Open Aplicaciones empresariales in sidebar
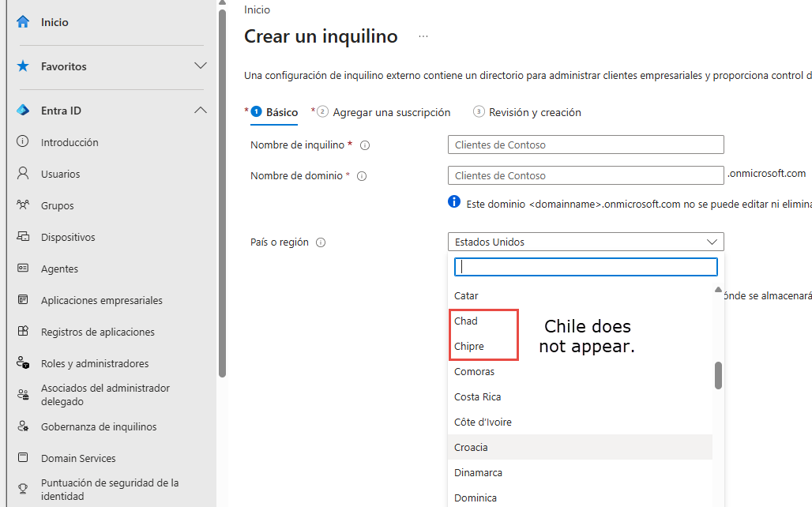812x507 pixels. coord(101,300)
